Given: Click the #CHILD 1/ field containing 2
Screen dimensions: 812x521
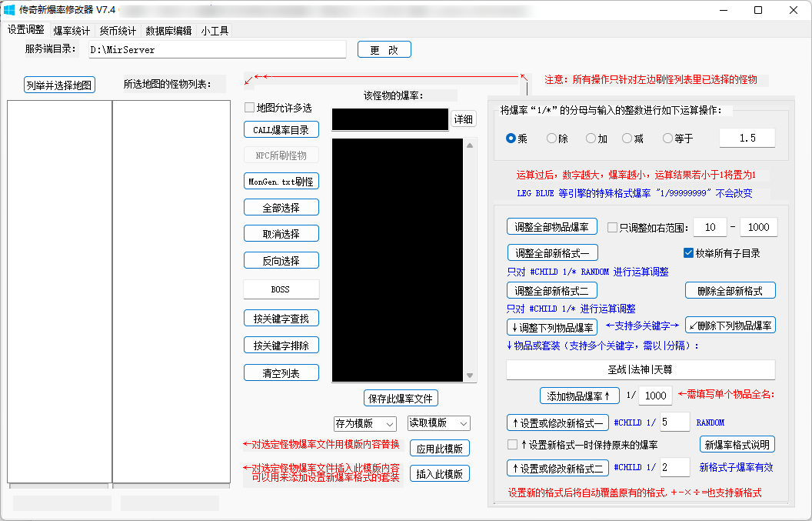Looking at the screenshot, I should point(675,467).
